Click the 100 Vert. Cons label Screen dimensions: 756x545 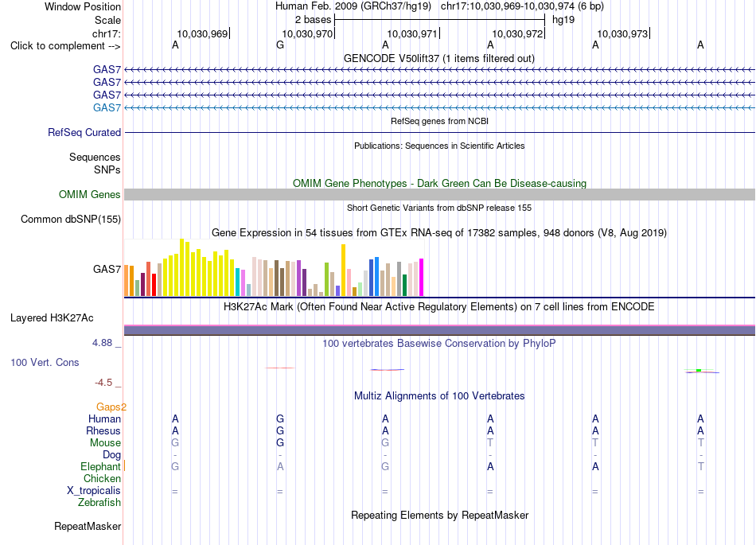pos(45,362)
